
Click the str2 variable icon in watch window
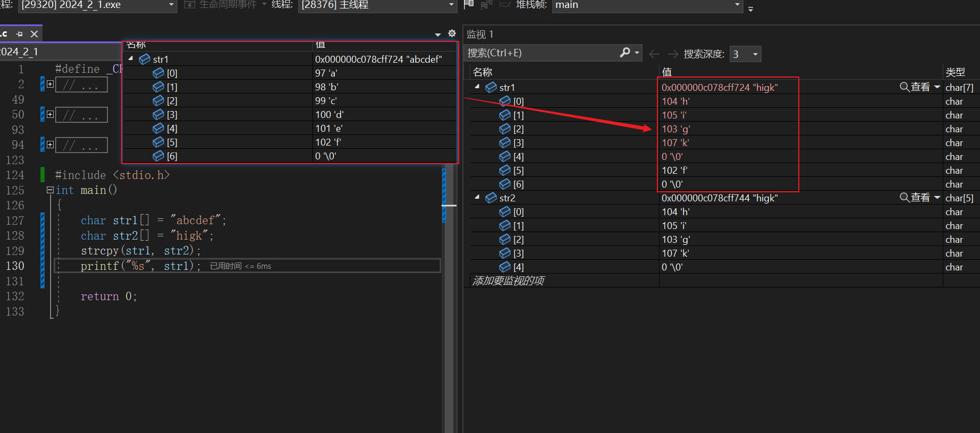tap(491, 198)
